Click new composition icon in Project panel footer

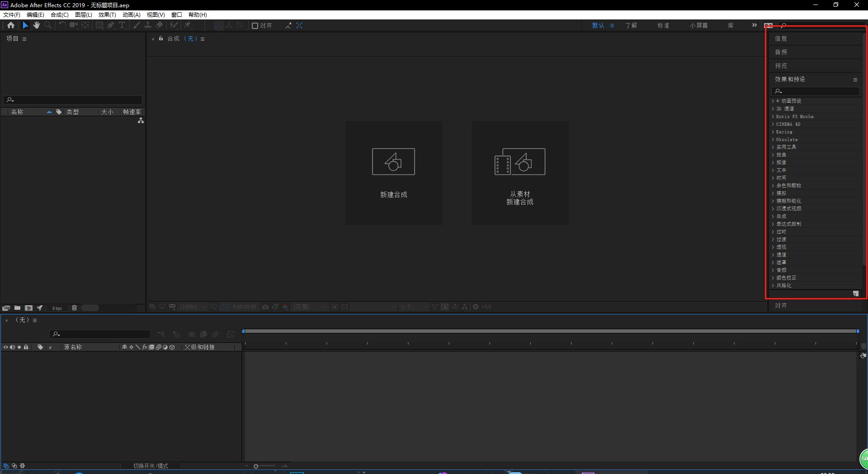(x=28, y=308)
